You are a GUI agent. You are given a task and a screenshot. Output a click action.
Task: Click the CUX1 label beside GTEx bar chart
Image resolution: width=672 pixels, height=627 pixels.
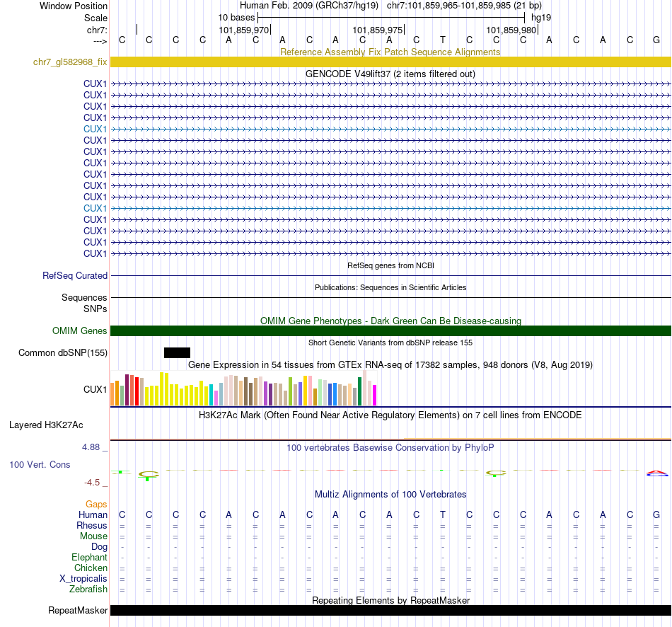coord(95,389)
